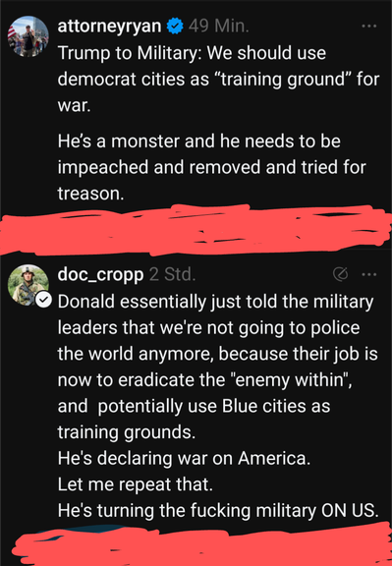The width and height of the screenshot is (392, 566).
Task: Tap the line 'He's declaring war on America.'
Action: tap(184, 459)
